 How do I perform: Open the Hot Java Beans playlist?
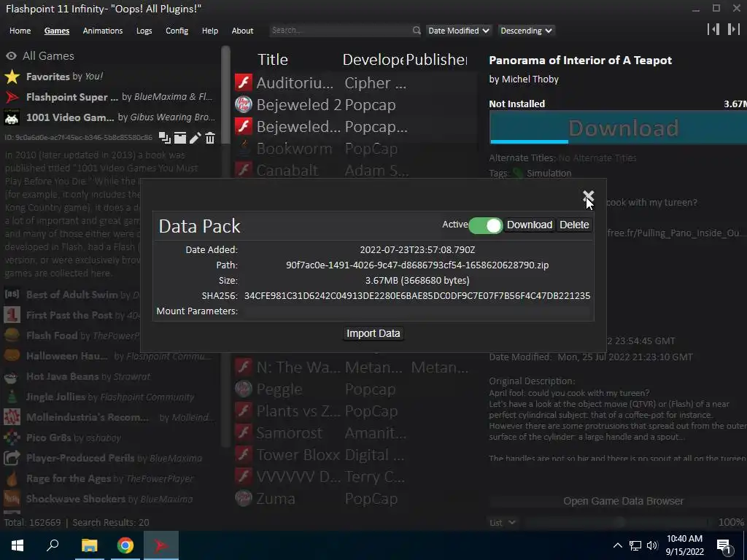109,377
